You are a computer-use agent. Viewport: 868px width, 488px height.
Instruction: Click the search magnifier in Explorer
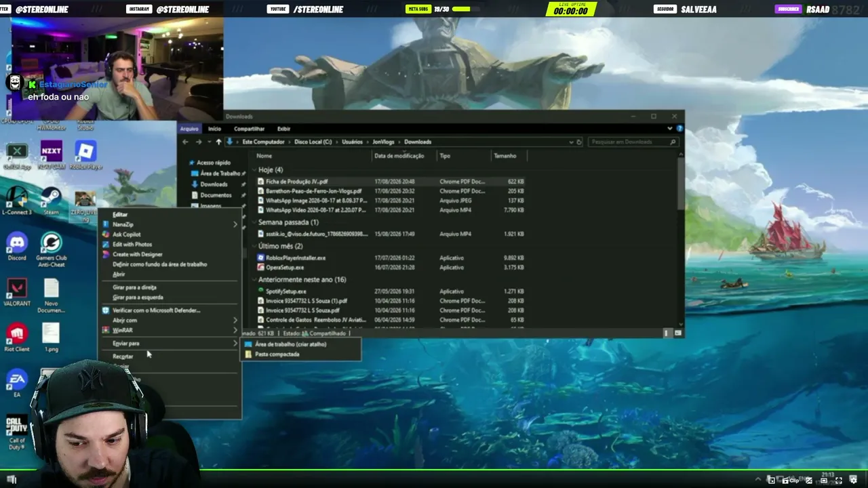[673, 142]
